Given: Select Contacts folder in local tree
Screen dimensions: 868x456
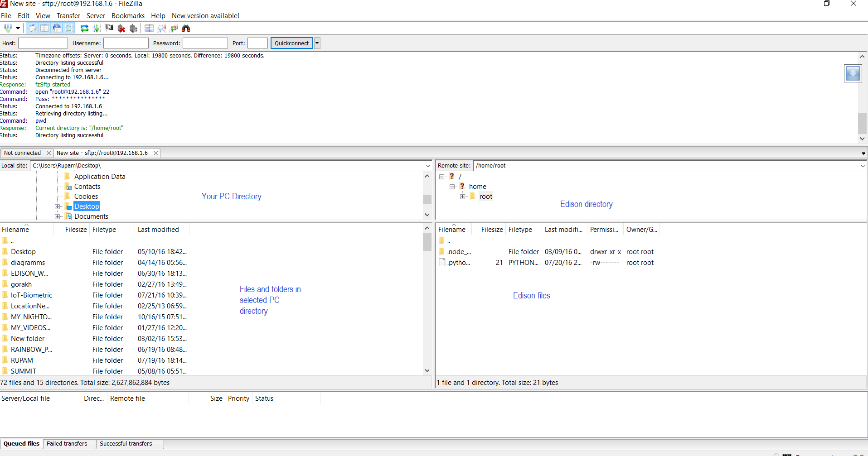Looking at the screenshot, I should tap(87, 187).
